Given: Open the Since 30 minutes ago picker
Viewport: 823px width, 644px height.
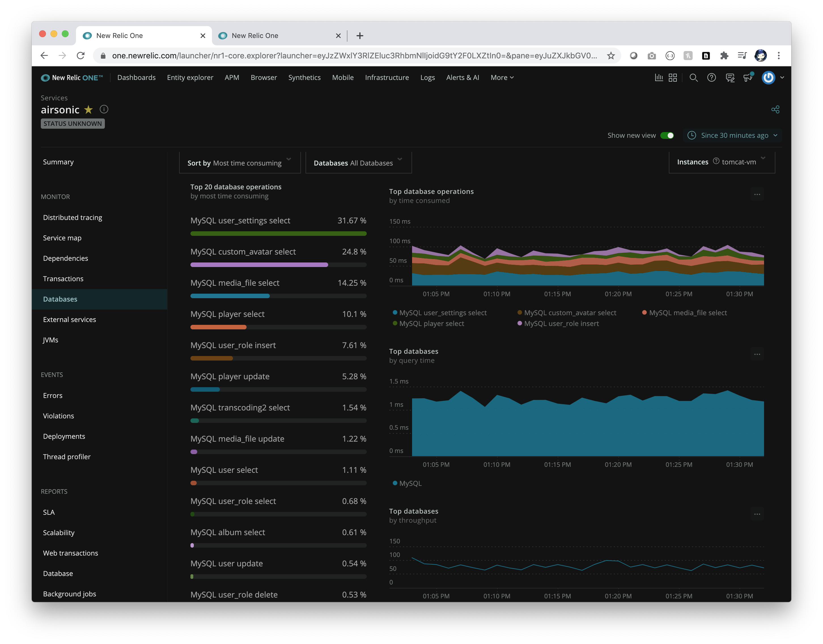Looking at the screenshot, I should [x=733, y=136].
